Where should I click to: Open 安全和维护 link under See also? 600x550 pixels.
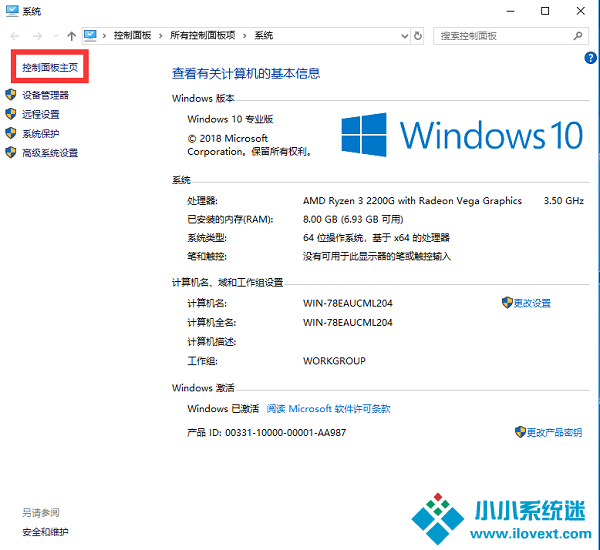click(45, 532)
